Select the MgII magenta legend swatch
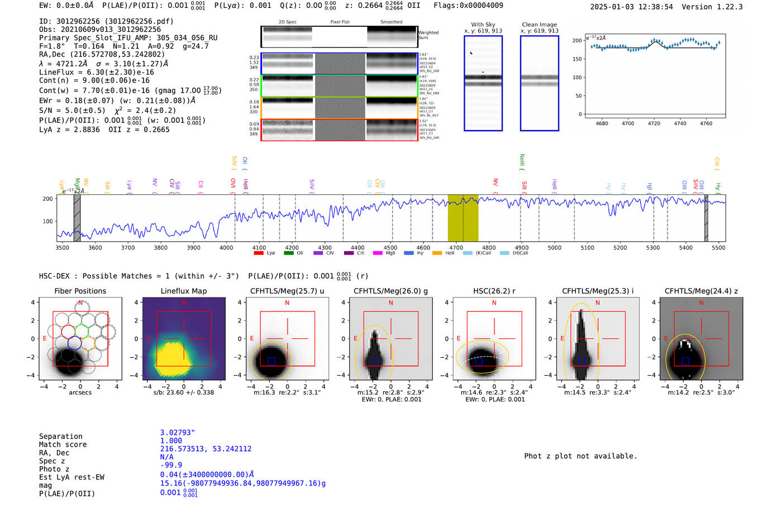The height and width of the screenshot is (532, 782). click(378, 253)
